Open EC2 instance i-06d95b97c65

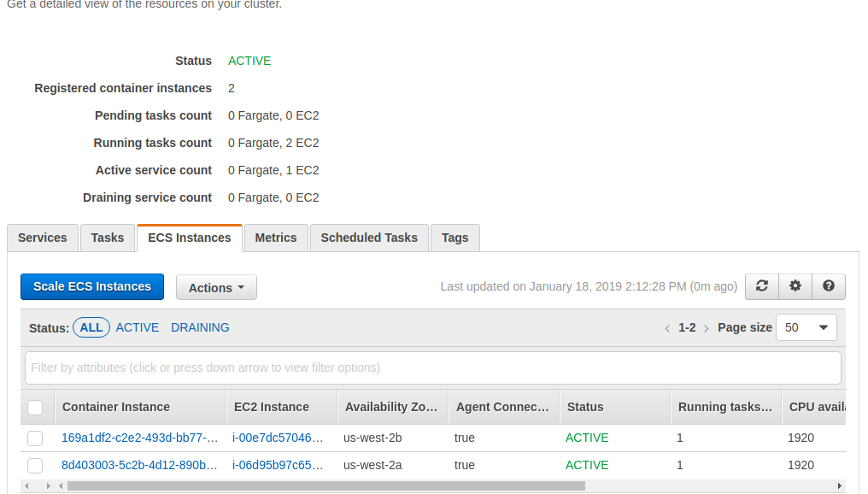tap(278, 465)
